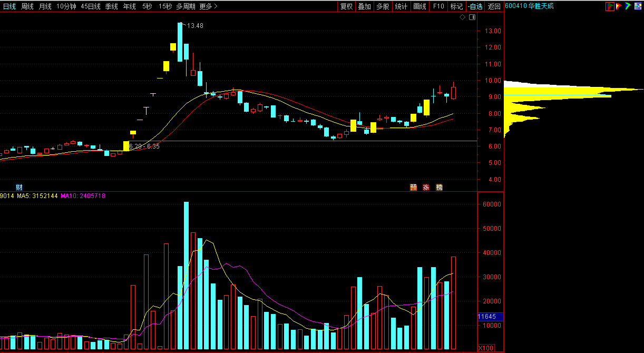The image size is (644, 353).
Task: Click the green-blue arrow icon in right panel
Action: pos(628,6)
